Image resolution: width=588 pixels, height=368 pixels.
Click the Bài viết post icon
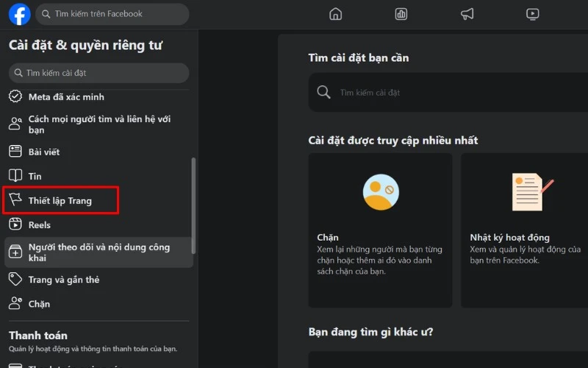coord(15,152)
